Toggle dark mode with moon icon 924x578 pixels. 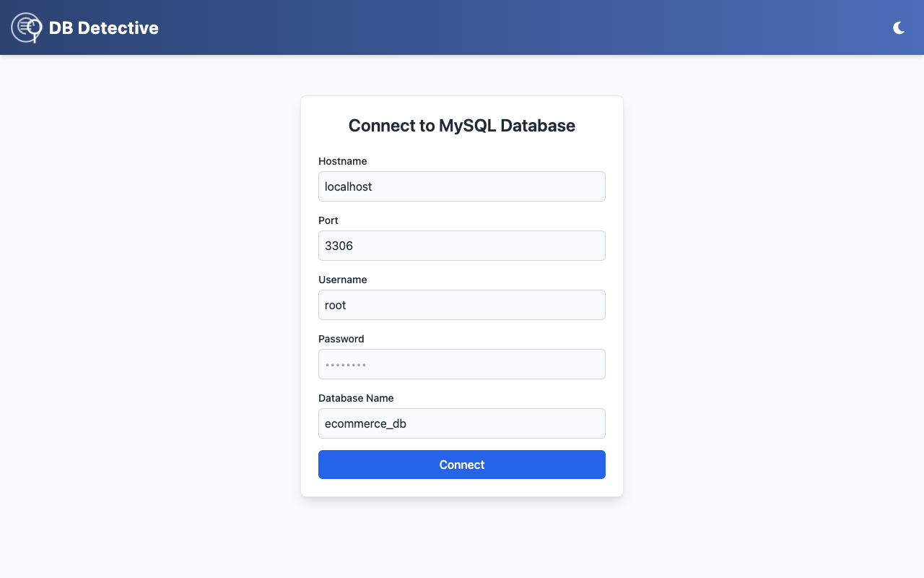click(899, 27)
